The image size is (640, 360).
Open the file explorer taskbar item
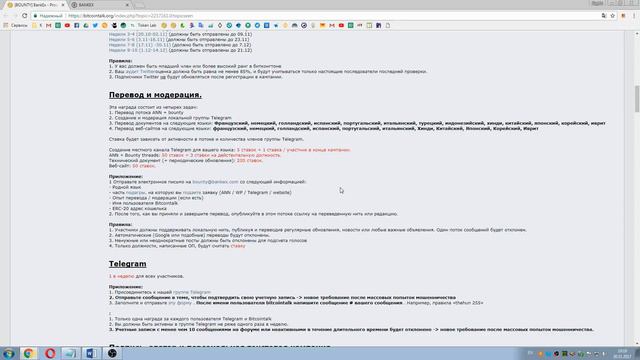70,353
